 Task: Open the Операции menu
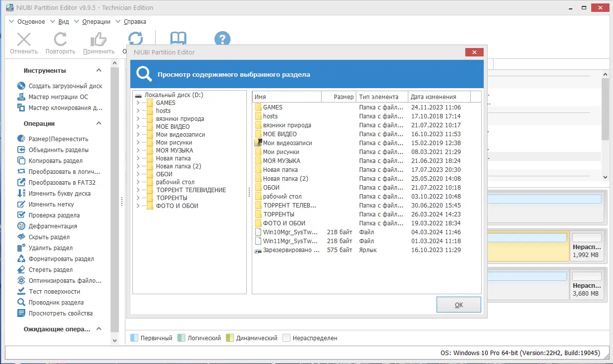(x=96, y=22)
